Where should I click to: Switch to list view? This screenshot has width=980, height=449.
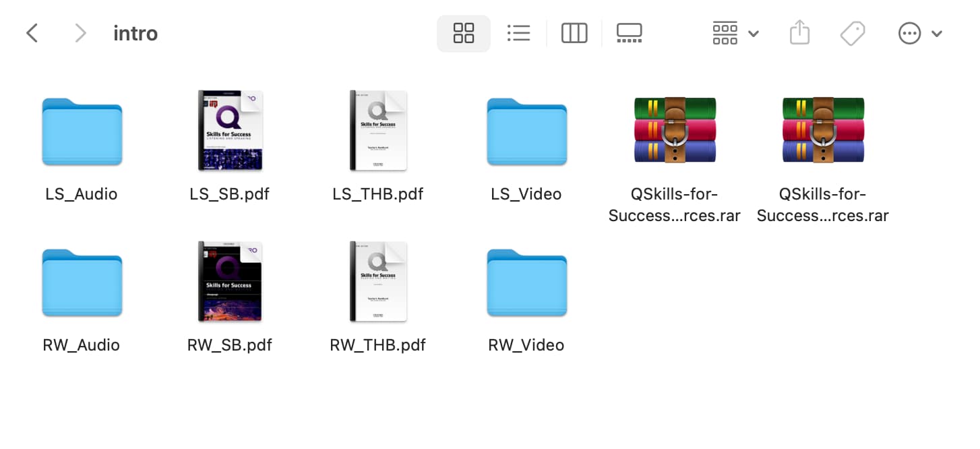[518, 33]
